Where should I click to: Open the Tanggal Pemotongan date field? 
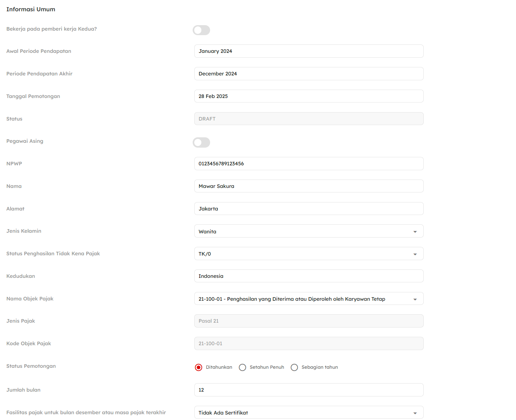point(309,96)
